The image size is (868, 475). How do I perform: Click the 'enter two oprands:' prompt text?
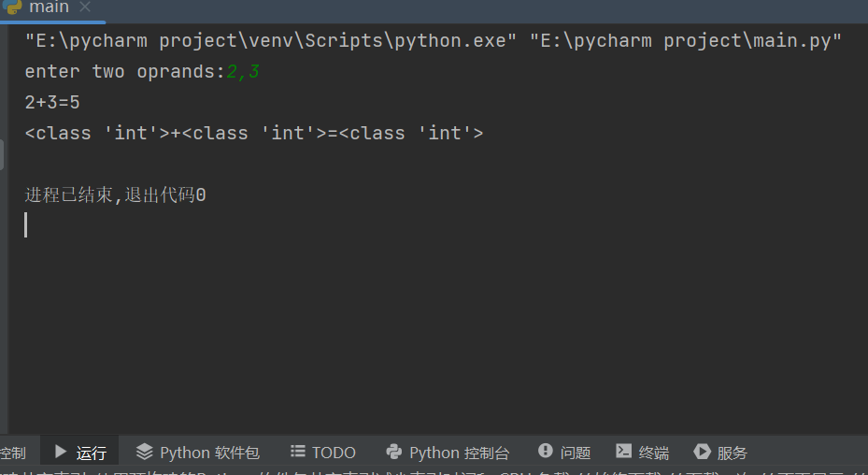point(124,72)
